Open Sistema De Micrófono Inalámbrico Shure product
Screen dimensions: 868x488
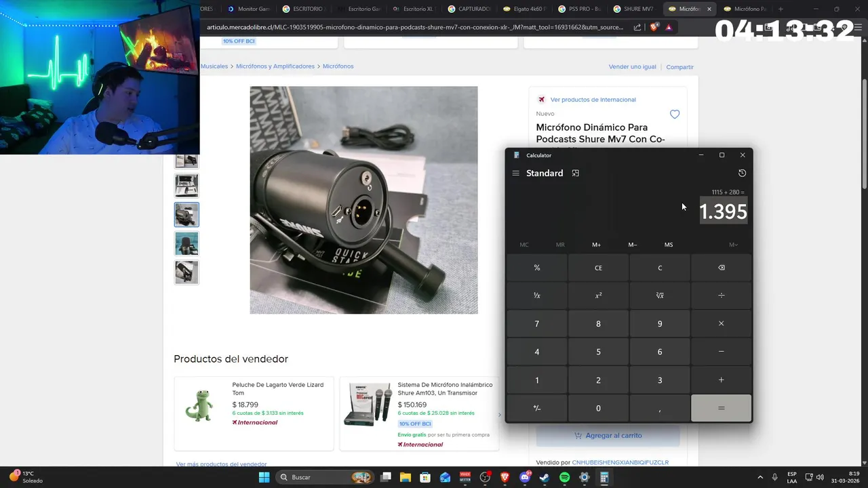[x=419, y=413]
